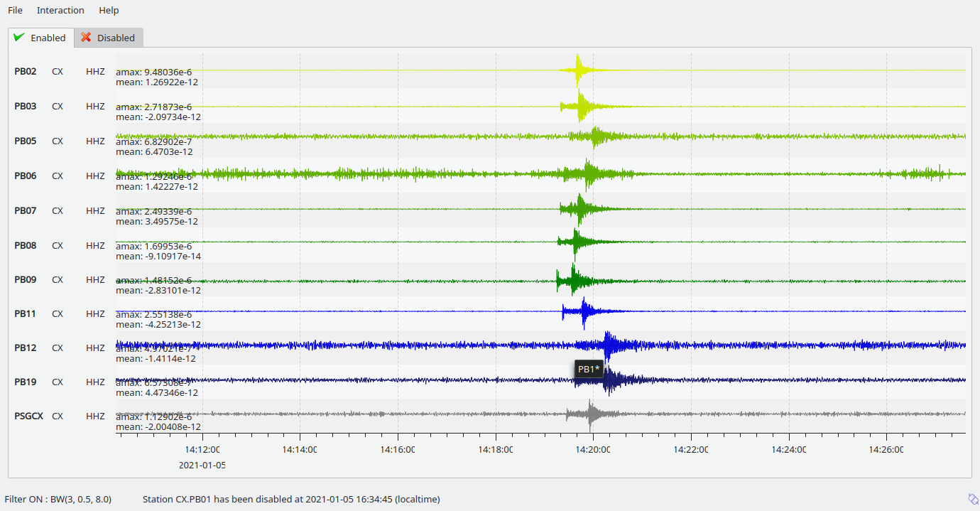Click the gray PSGCX waveform trace
980x511 pixels.
click(590, 414)
